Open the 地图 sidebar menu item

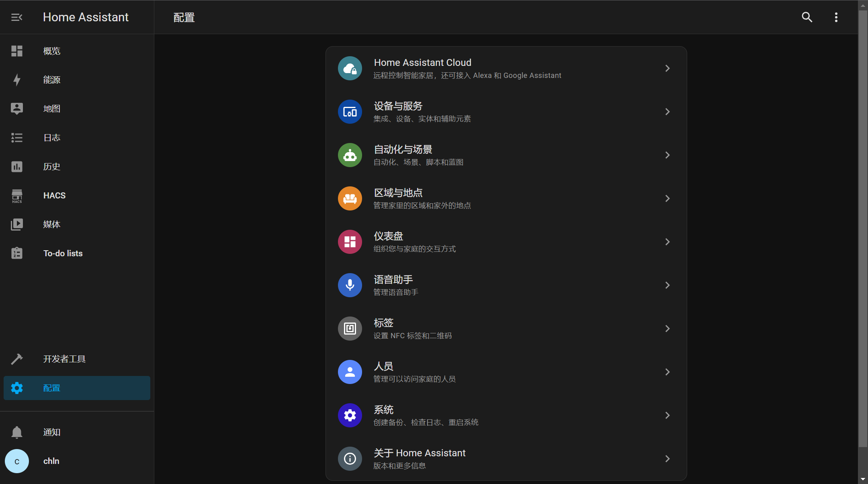click(x=77, y=109)
